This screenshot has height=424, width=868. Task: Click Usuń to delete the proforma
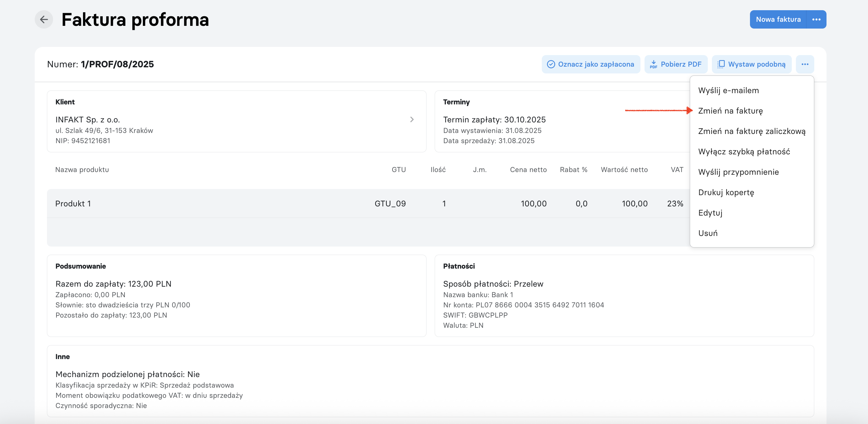point(752,233)
